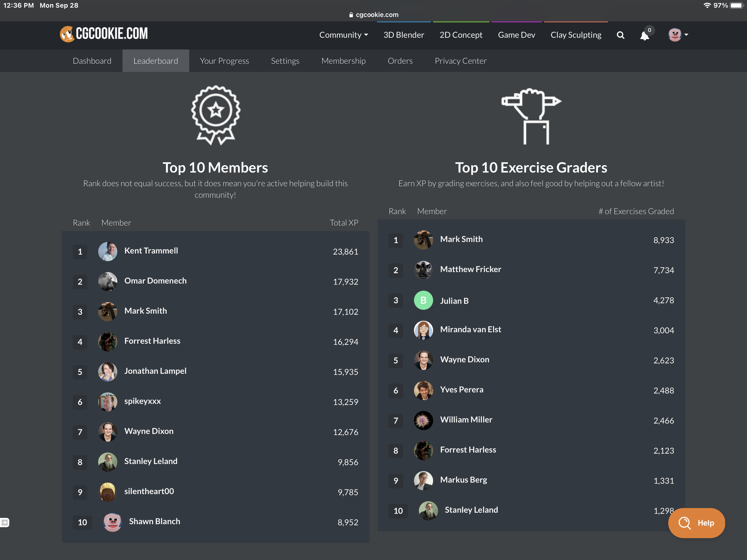Open the notifications bell icon
The image size is (747, 560).
coord(644,36)
